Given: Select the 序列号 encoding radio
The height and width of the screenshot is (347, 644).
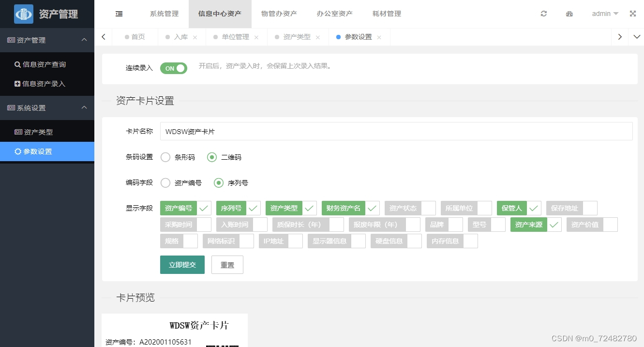Looking at the screenshot, I should click(231, 183).
